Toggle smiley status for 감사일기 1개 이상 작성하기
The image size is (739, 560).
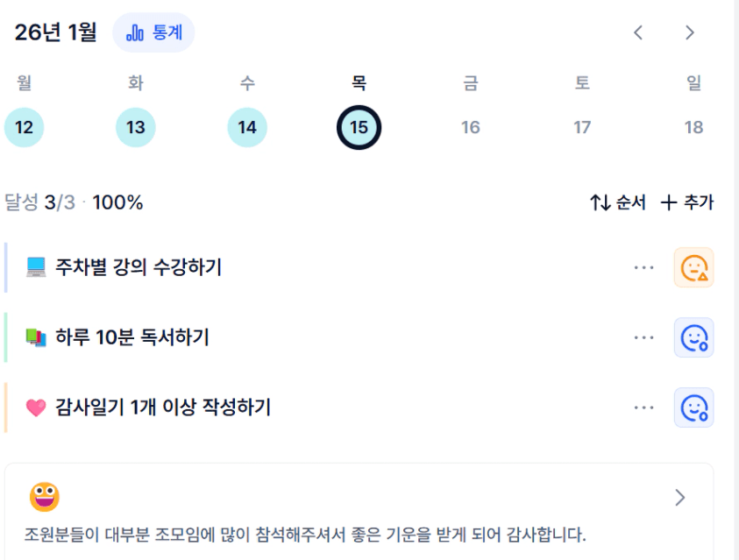click(693, 408)
